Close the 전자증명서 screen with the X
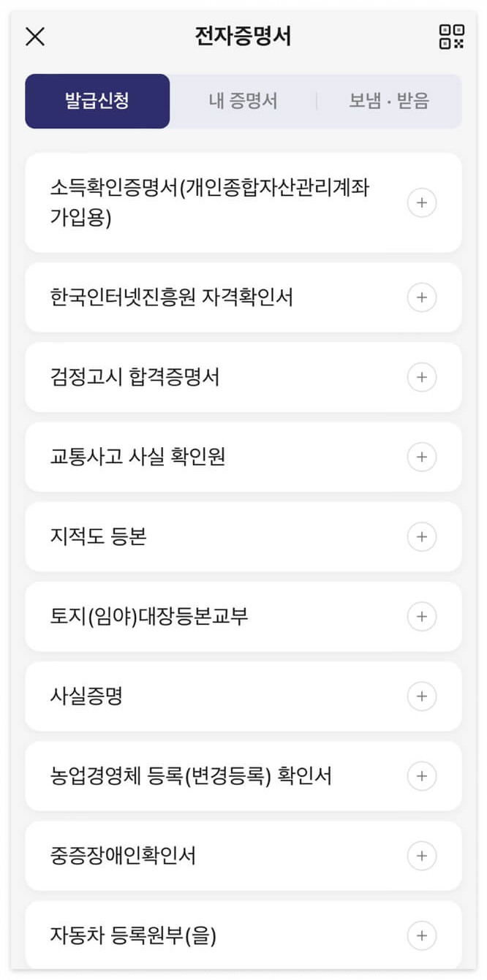Viewport: 487px width, 980px height. coord(34,37)
